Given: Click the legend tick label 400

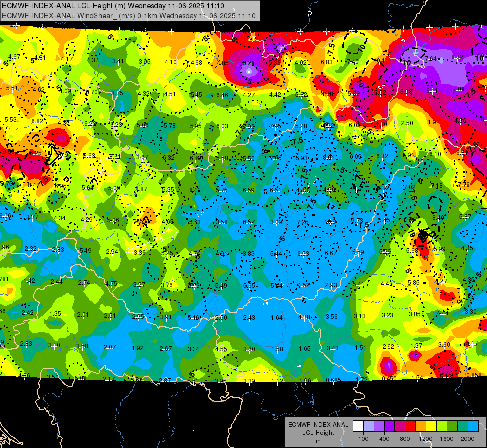Looking at the screenshot, I should [x=384, y=439].
